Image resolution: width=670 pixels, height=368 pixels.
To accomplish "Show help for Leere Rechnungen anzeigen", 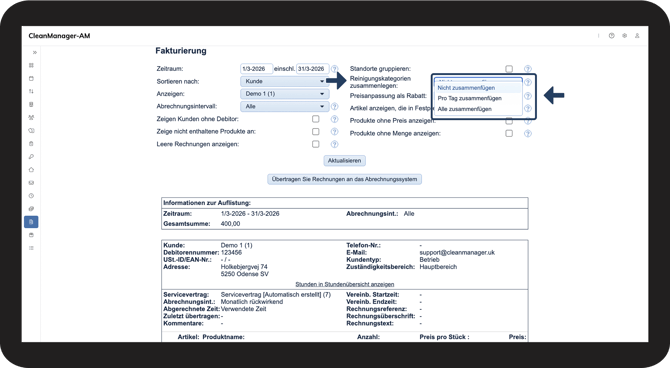I will [x=335, y=144].
